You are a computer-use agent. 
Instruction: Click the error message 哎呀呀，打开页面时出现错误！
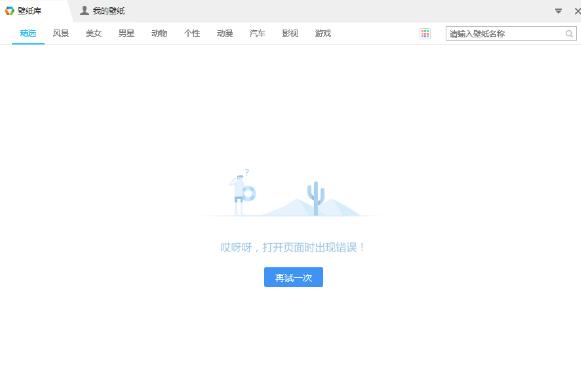(x=292, y=247)
